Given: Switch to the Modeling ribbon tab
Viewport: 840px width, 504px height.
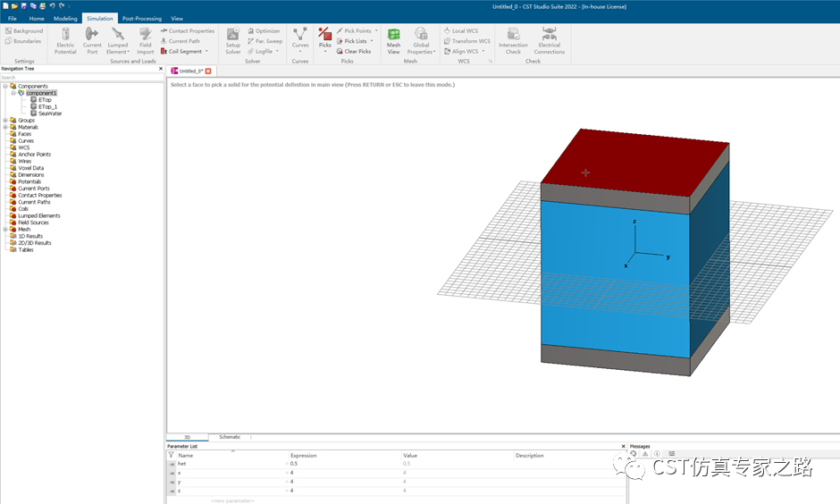Looking at the screenshot, I should (x=65, y=18).
